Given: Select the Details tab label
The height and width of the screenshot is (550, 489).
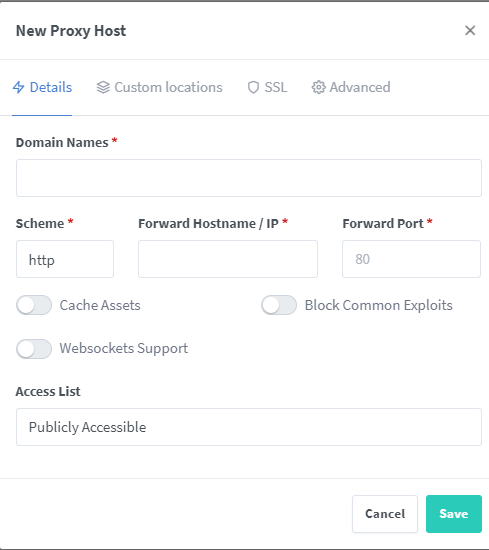Looking at the screenshot, I should pos(51,87).
